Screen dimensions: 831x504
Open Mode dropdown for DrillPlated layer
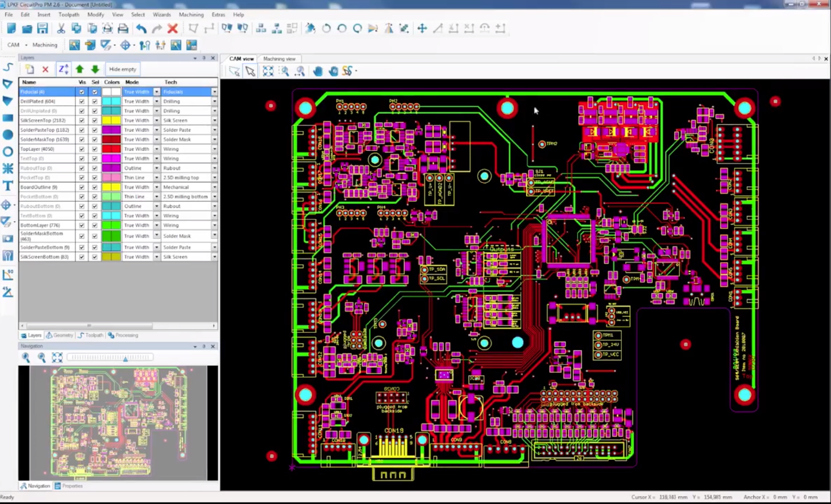tap(156, 102)
